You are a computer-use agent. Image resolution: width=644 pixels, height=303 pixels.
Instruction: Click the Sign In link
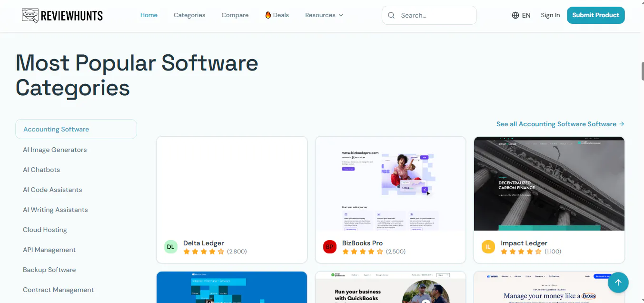[550, 15]
